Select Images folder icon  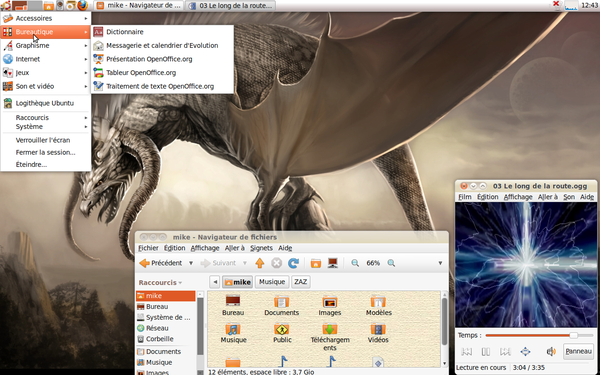click(329, 306)
